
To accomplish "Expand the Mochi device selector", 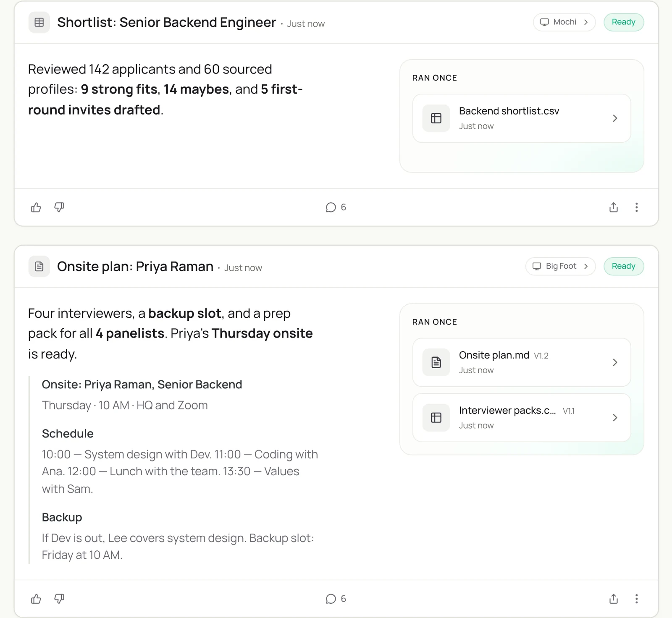I will click(564, 22).
